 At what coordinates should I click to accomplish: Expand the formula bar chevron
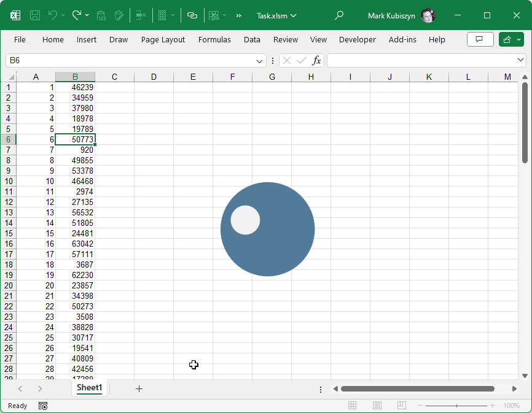point(521,60)
